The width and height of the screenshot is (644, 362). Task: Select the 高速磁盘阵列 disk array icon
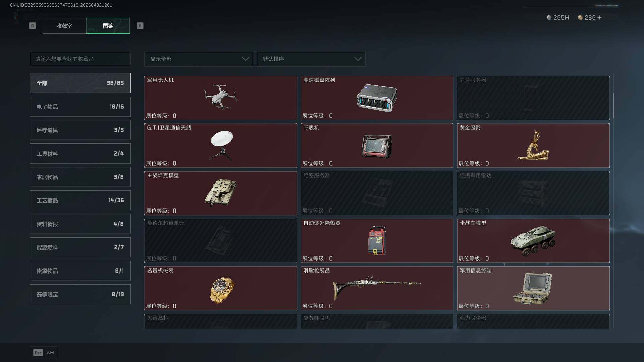point(377,98)
